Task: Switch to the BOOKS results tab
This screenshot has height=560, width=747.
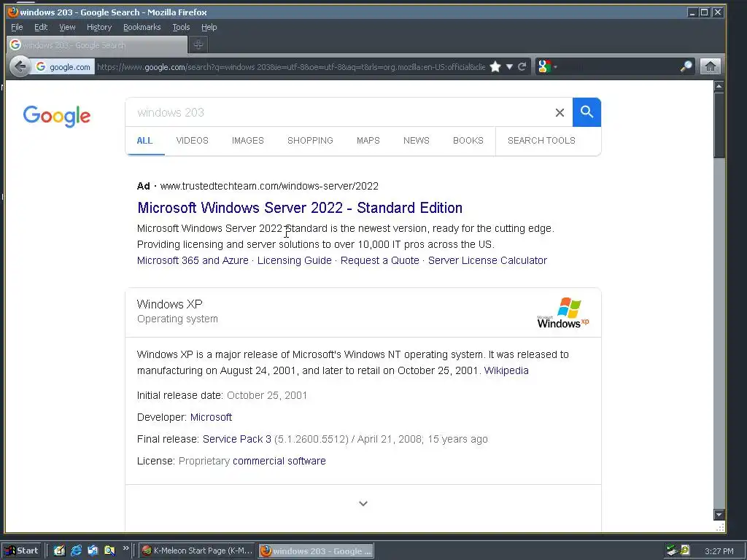Action: (468, 141)
